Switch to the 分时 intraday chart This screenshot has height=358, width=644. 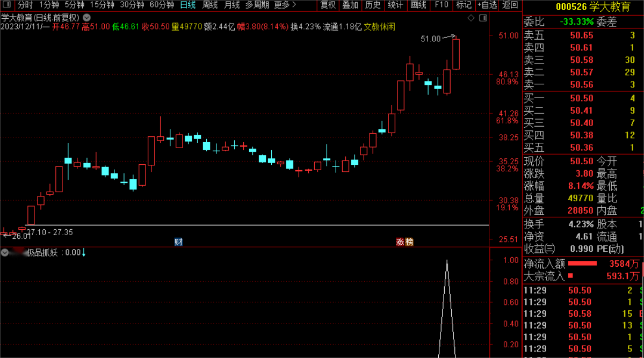point(25,5)
